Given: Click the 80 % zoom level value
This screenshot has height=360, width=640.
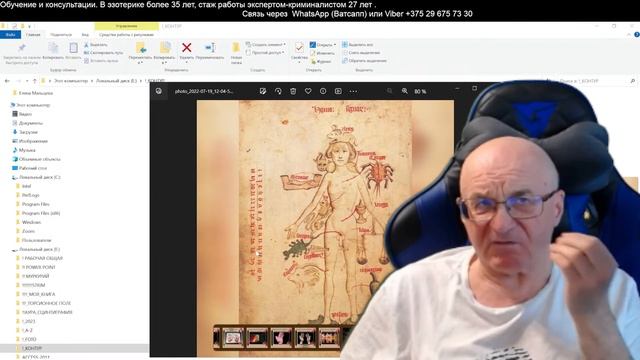Looking at the screenshot, I should pos(420,91).
